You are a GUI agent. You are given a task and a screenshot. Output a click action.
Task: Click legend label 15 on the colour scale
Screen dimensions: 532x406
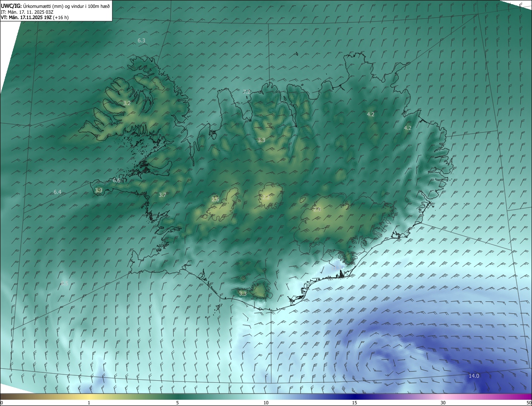click(x=355, y=403)
